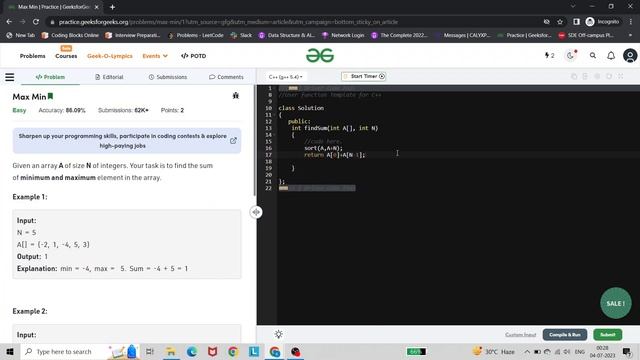Open Geek-O-Lympics link

tap(110, 56)
